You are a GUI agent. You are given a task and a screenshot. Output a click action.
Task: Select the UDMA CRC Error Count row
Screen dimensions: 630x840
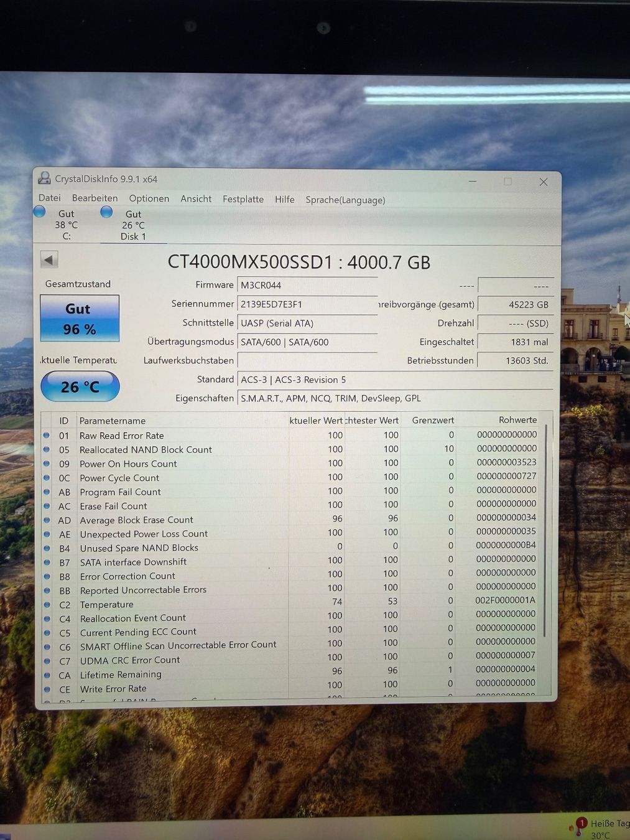click(x=291, y=658)
